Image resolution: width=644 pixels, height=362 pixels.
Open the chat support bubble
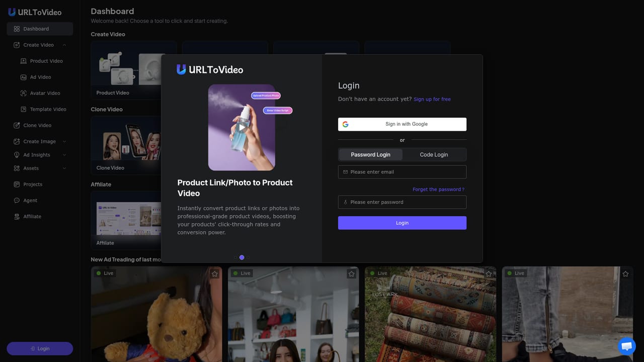pyautogui.click(x=626, y=346)
